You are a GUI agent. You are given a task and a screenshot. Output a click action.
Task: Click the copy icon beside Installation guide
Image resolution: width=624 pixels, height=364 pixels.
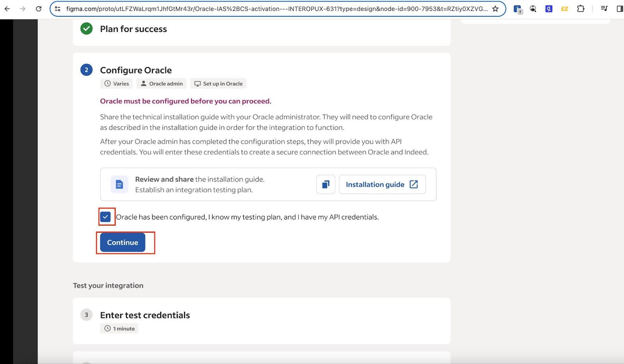pos(326,184)
